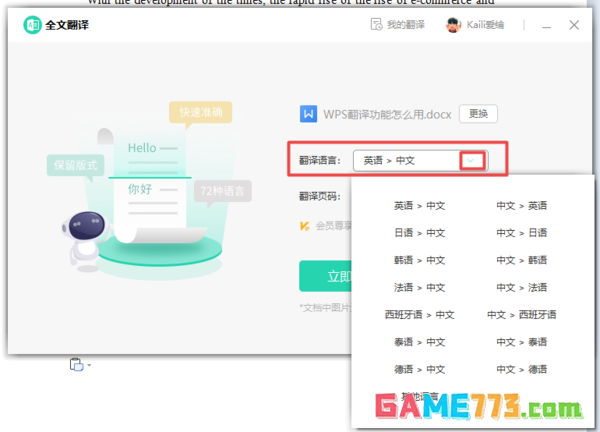Click the member privilege icon

click(x=305, y=226)
